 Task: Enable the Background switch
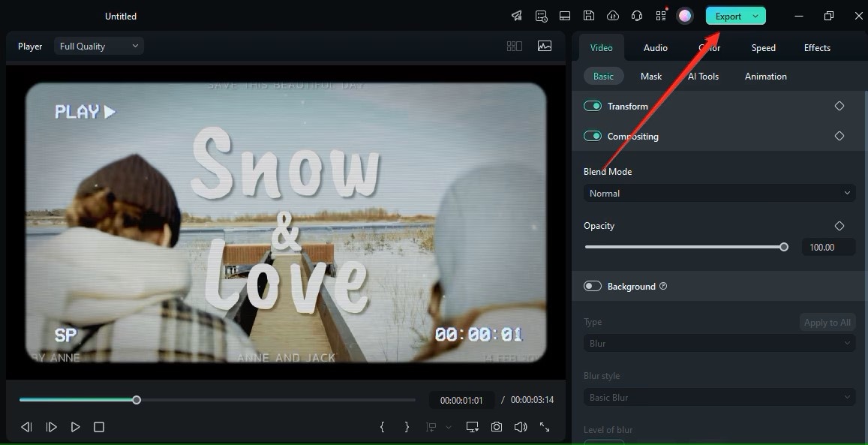point(593,286)
